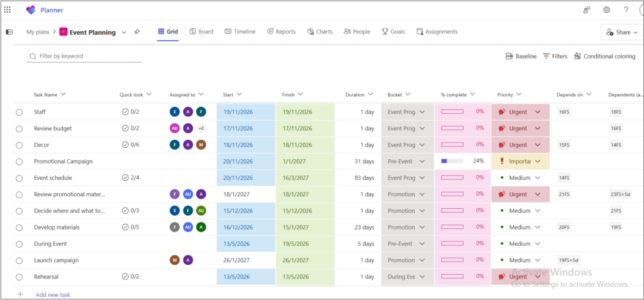Click Staff row 0% progress bar
644x300 pixels.
452,112
